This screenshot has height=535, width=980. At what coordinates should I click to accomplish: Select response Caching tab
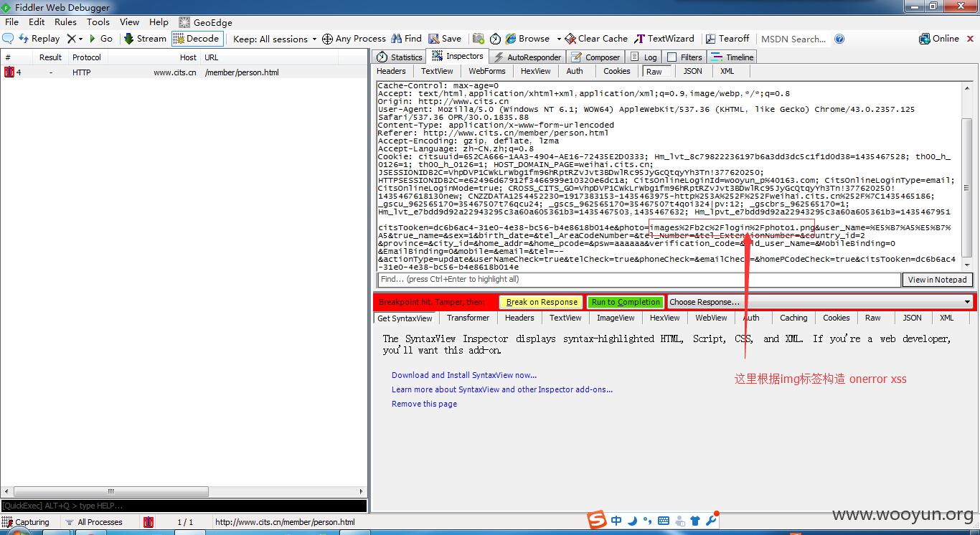coord(793,318)
